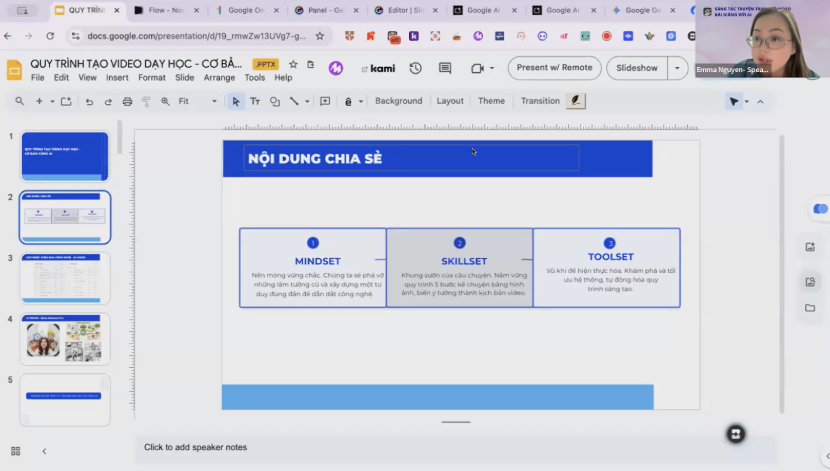Open the new slide layout dropdown arrow

click(x=50, y=101)
